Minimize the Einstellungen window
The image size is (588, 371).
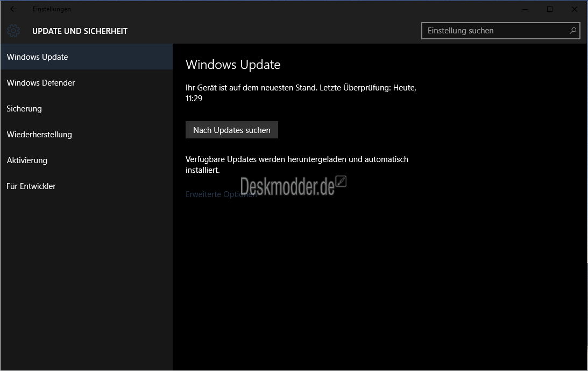[x=525, y=9]
